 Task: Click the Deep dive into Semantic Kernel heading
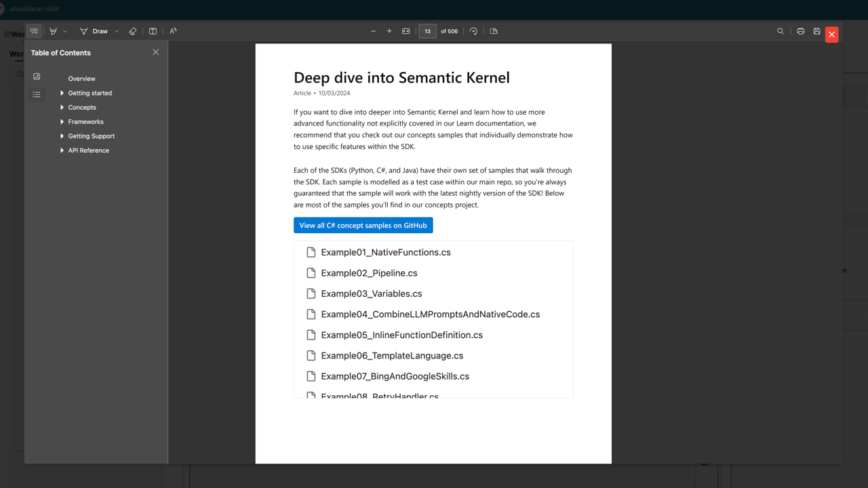click(401, 77)
